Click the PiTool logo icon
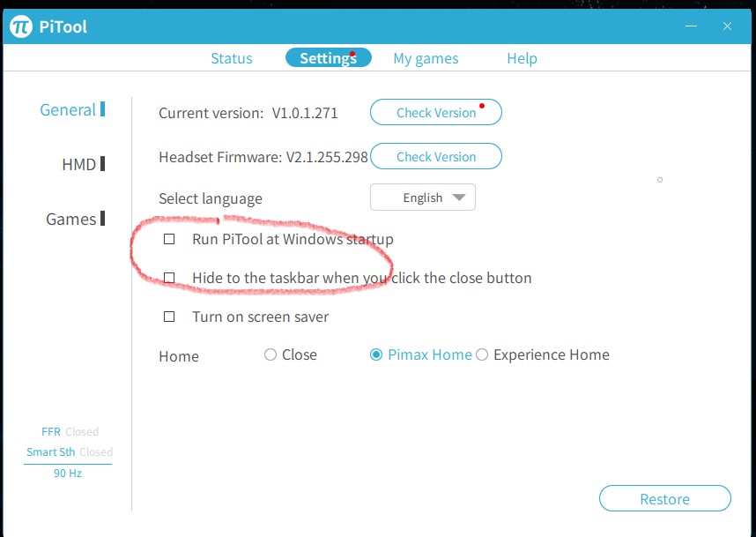756x537 pixels. pos(21,26)
